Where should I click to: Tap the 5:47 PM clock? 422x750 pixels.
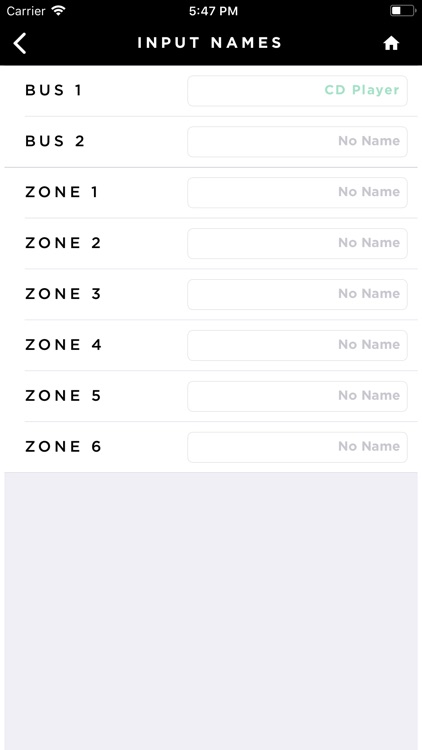coord(213,11)
